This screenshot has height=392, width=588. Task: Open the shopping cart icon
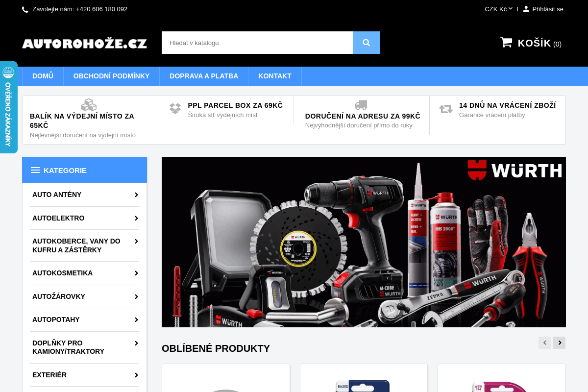[506, 43]
